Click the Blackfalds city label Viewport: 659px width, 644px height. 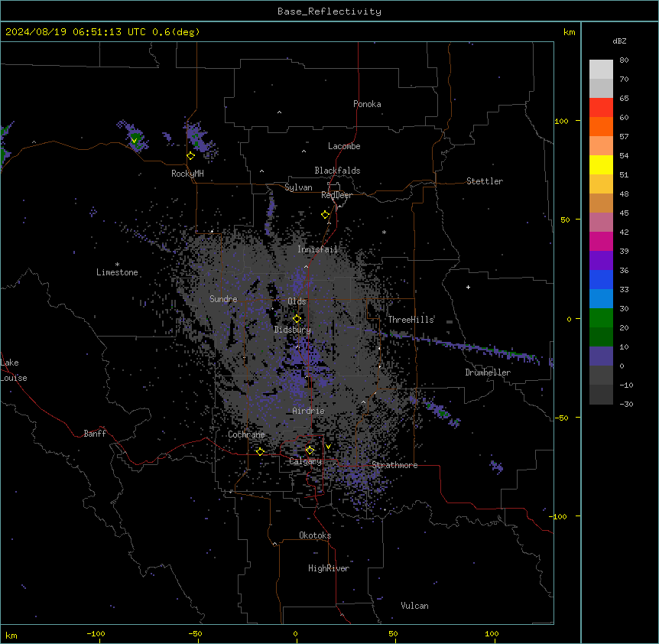(x=337, y=171)
